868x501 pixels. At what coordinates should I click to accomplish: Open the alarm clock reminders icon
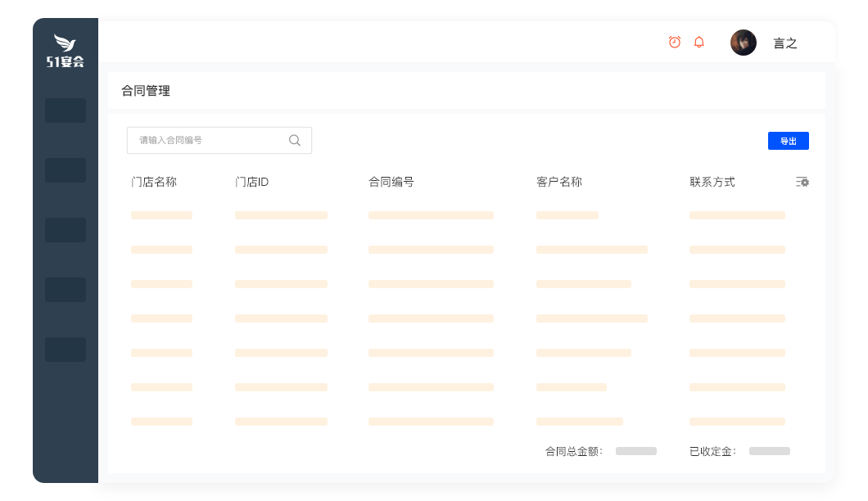click(x=675, y=42)
